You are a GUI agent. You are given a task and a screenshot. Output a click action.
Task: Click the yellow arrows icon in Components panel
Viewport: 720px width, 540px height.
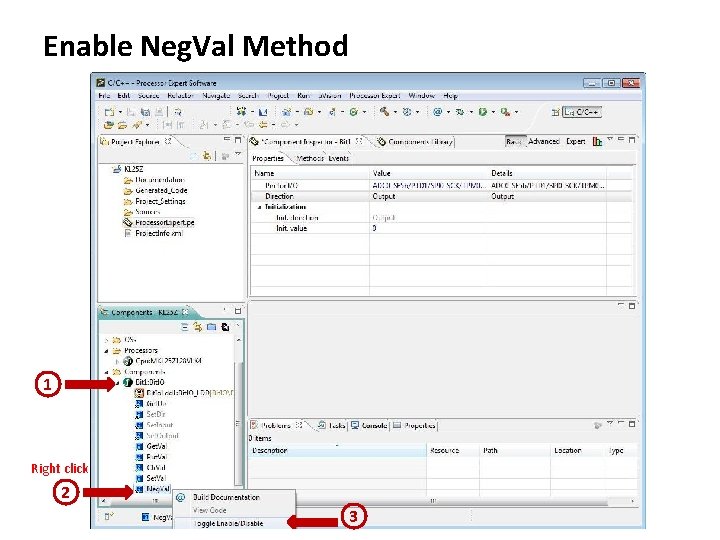(198, 327)
